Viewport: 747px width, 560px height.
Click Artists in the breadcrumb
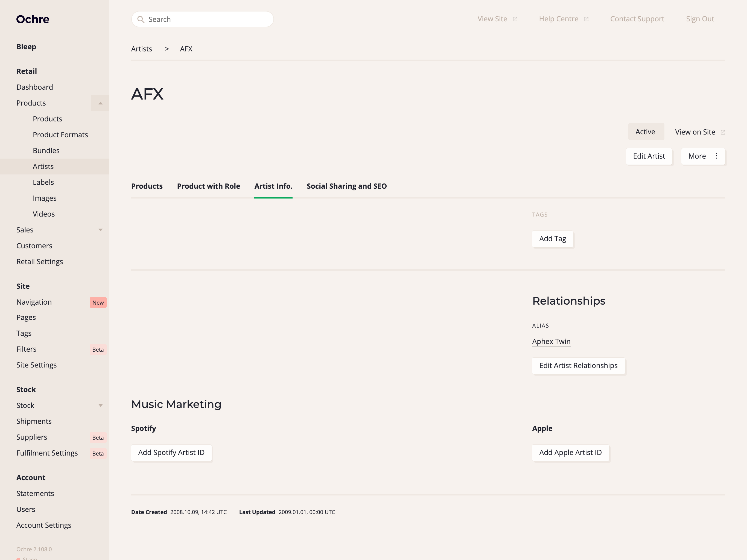pos(141,49)
